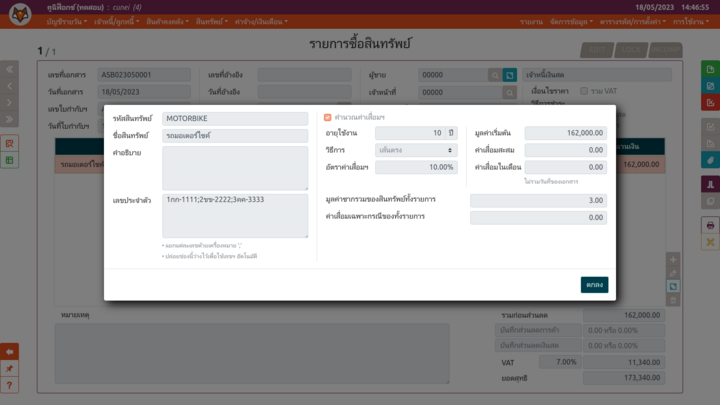
Task: Click the red search-grid icon on left sidebar
Action: pyautogui.click(x=9, y=144)
